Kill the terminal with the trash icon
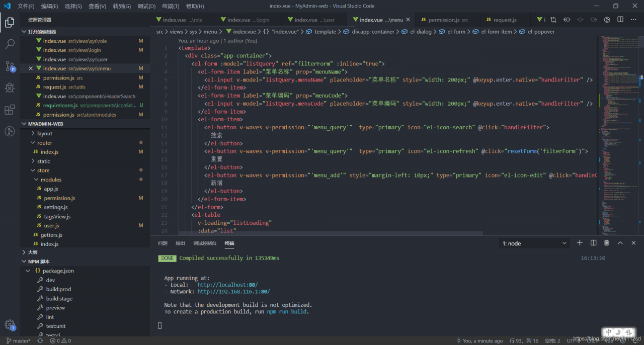Viewport: 644px width, 345px height. click(x=607, y=243)
